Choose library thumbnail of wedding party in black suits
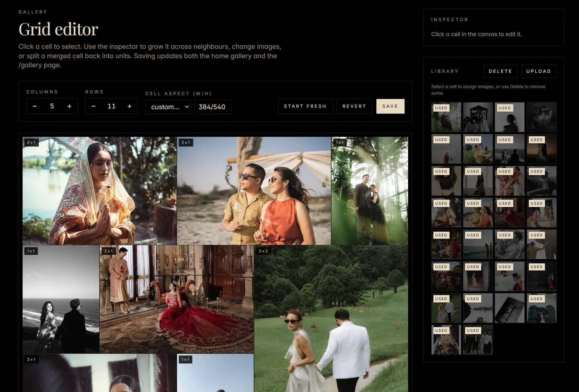The width and height of the screenshot is (579, 392). coord(478,340)
